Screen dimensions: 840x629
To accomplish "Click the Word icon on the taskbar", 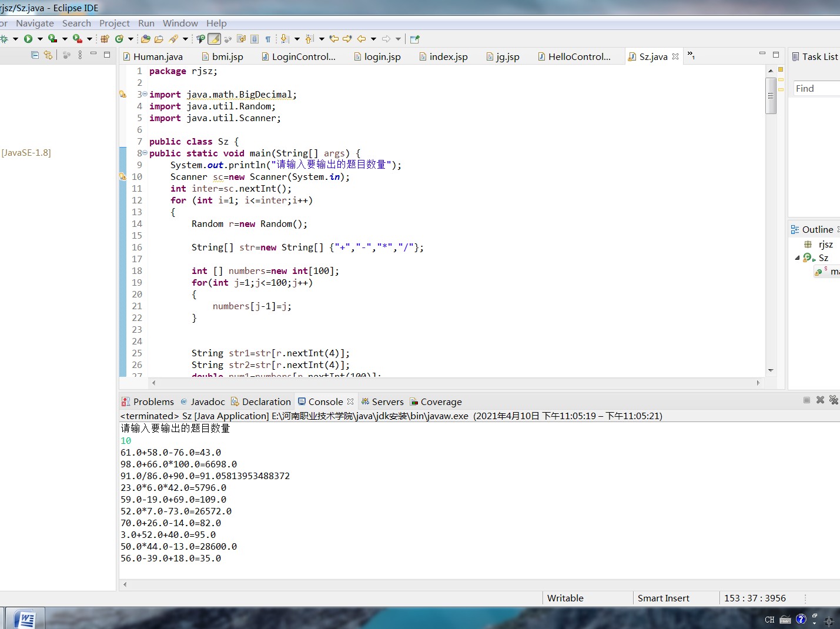I will [x=25, y=619].
